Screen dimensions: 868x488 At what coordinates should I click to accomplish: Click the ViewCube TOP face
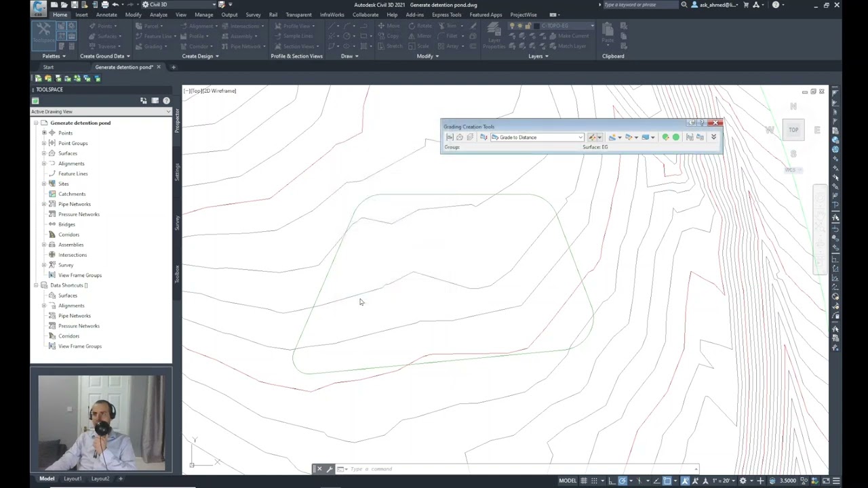(793, 129)
